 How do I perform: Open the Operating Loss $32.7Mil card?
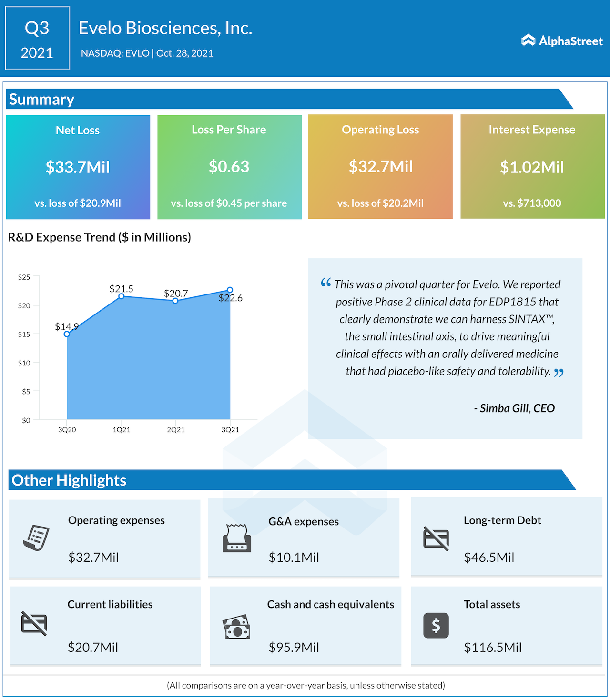(x=380, y=167)
